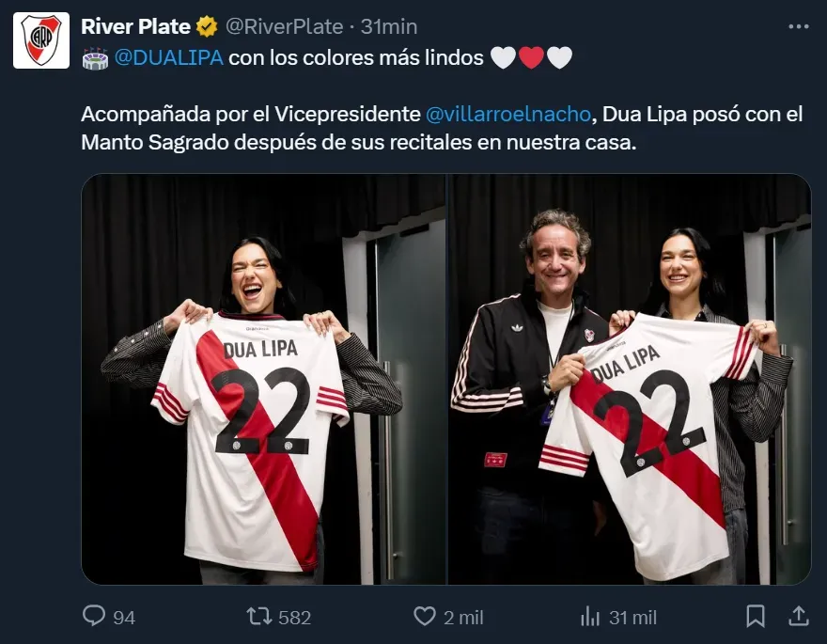Viewport: 827px width, 644px height.
Task: Repost the tweet using retweet arrows
Action: coord(259,616)
